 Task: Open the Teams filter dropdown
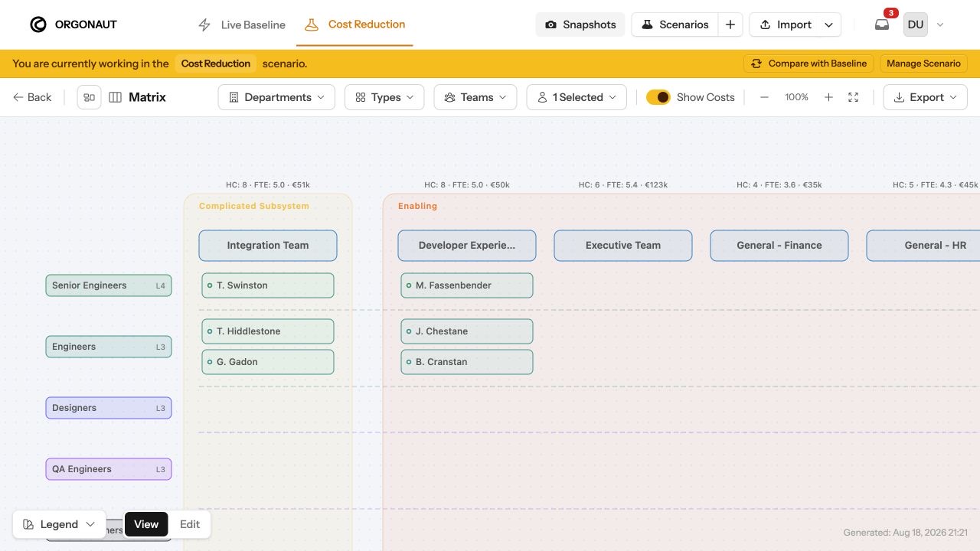pos(475,97)
